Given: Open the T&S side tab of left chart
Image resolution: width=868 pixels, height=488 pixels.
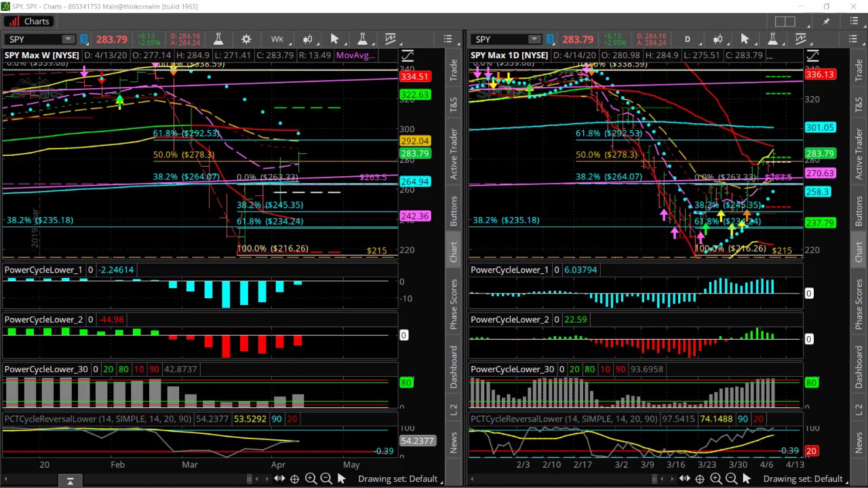Looking at the screenshot, I should click(454, 104).
